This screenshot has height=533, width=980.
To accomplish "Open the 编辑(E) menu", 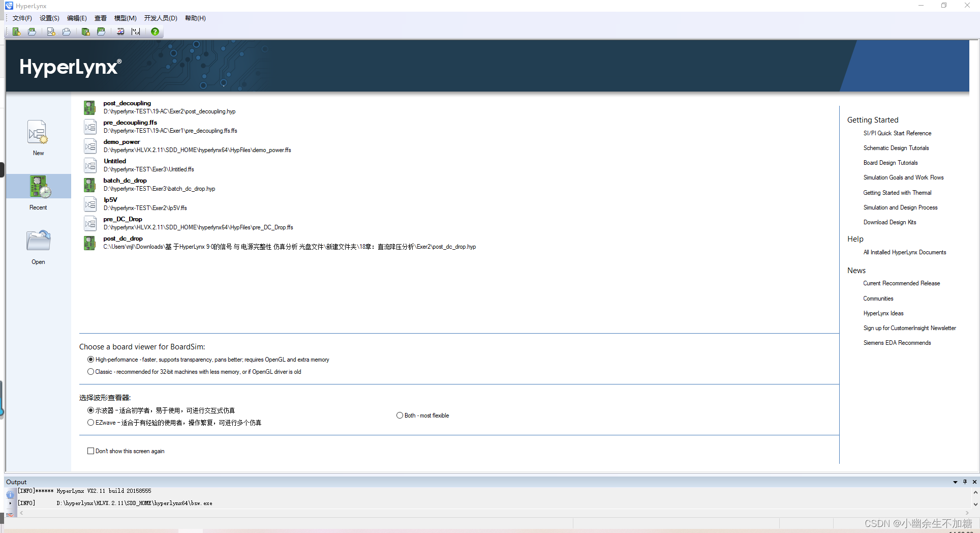I will pos(77,18).
